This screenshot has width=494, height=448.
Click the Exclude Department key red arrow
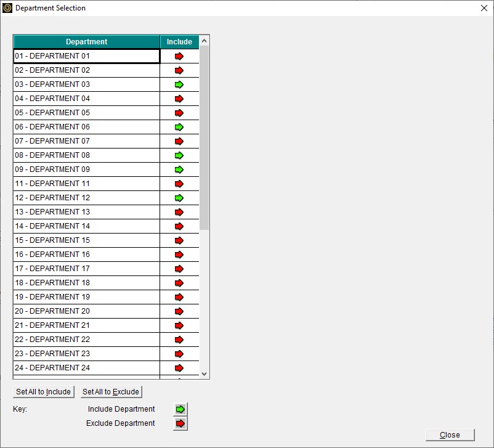(x=180, y=423)
